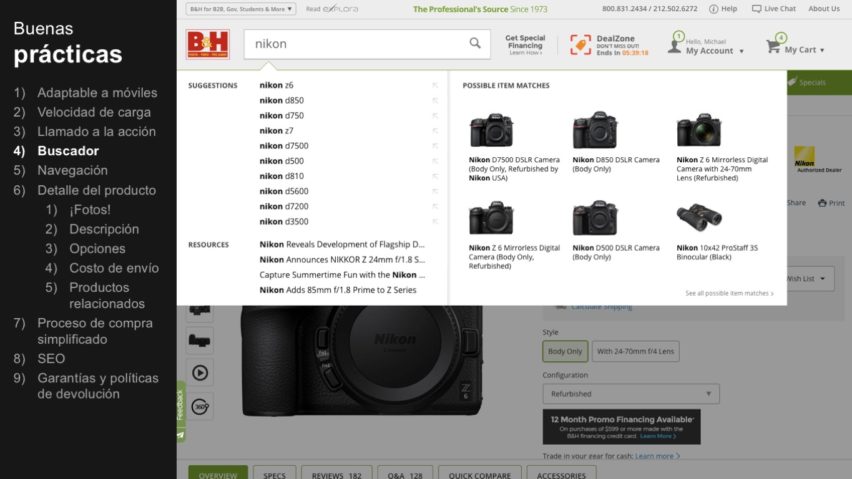852x479 pixels.
Task: Choose the nikon d850 suggestion
Action: point(281,100)
